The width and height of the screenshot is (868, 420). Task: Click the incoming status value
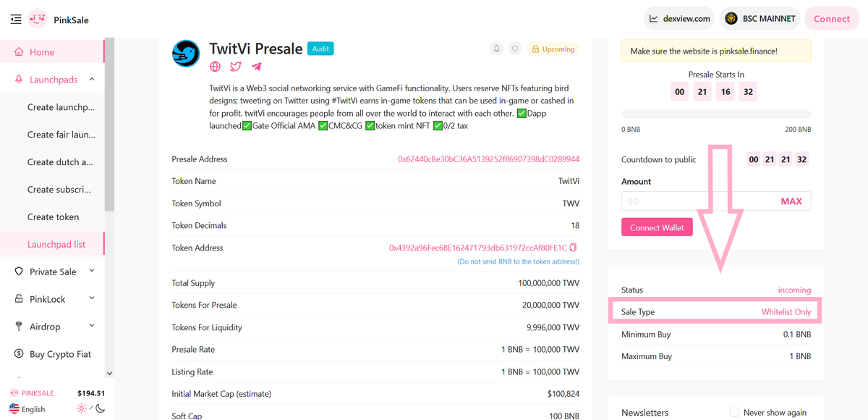point(794,290)
